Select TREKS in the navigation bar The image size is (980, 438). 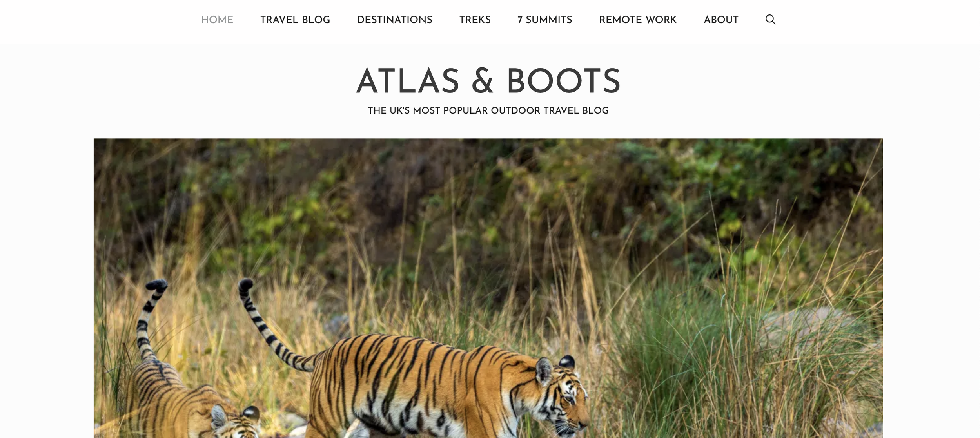tap(475, 20)
